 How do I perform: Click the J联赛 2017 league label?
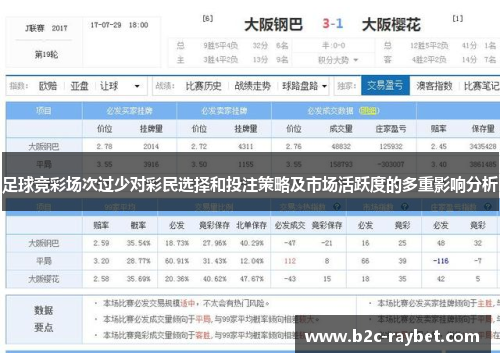coord(46,28)
